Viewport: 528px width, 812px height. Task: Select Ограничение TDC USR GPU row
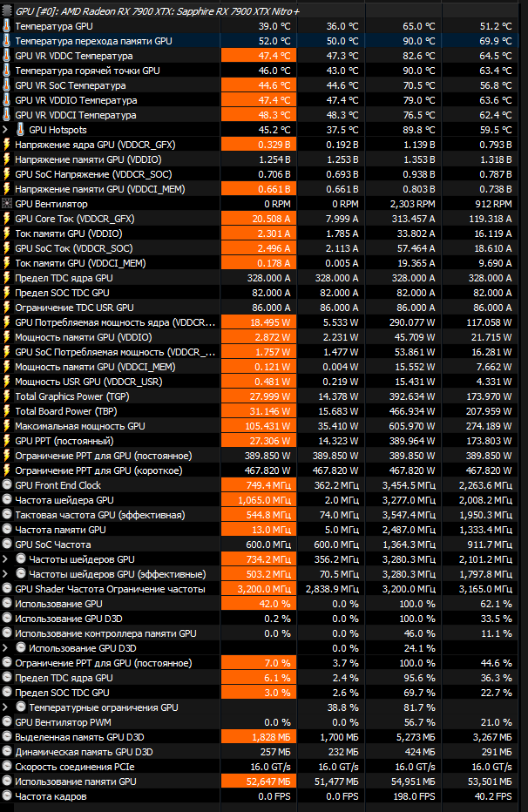[260, 308]
